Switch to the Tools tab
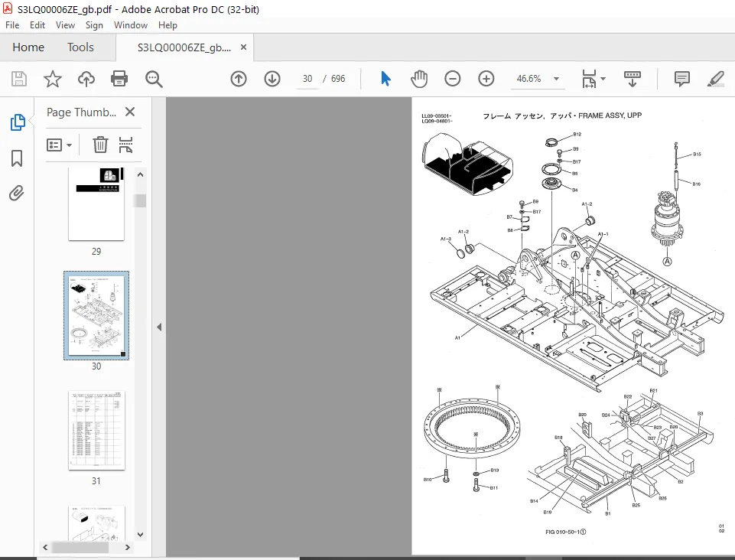 80,47
